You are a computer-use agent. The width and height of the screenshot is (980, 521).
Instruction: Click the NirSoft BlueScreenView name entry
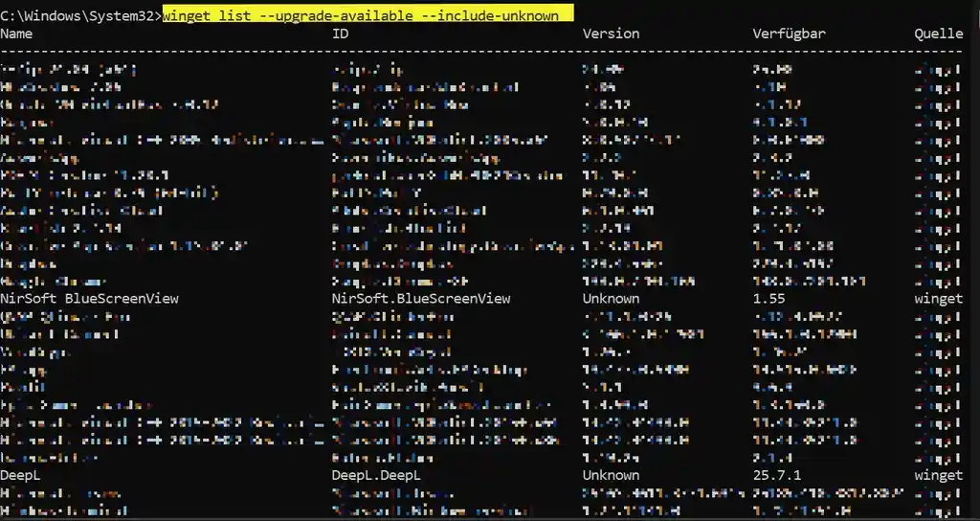pos(89,299)
